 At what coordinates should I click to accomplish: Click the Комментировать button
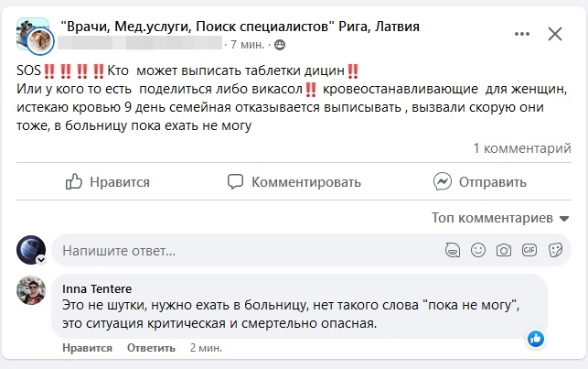point(294,182)
